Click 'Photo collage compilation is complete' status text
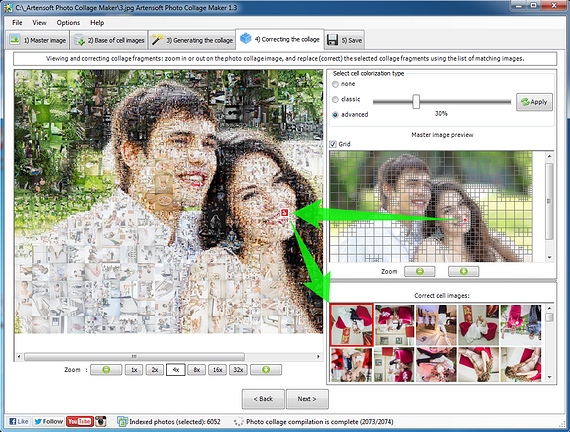This screenshot has width=570, height=432. [320, 421]
